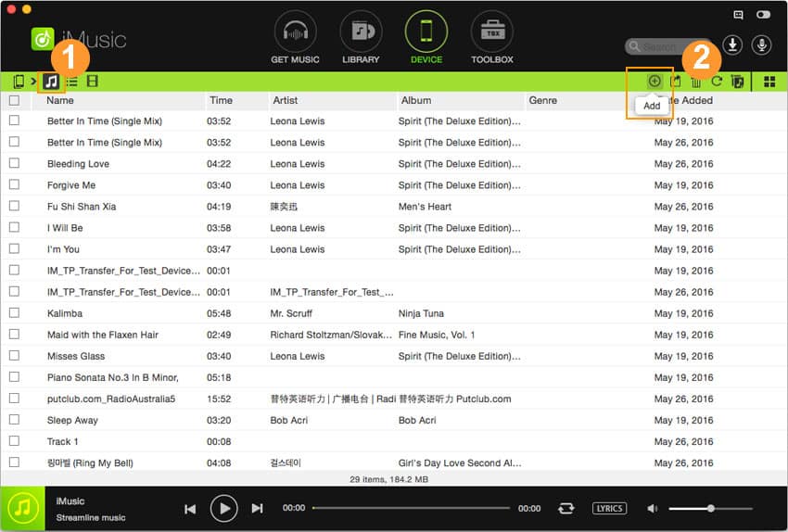Check the box for Misses Glass
788x532 pixels.
click(15, 355)
